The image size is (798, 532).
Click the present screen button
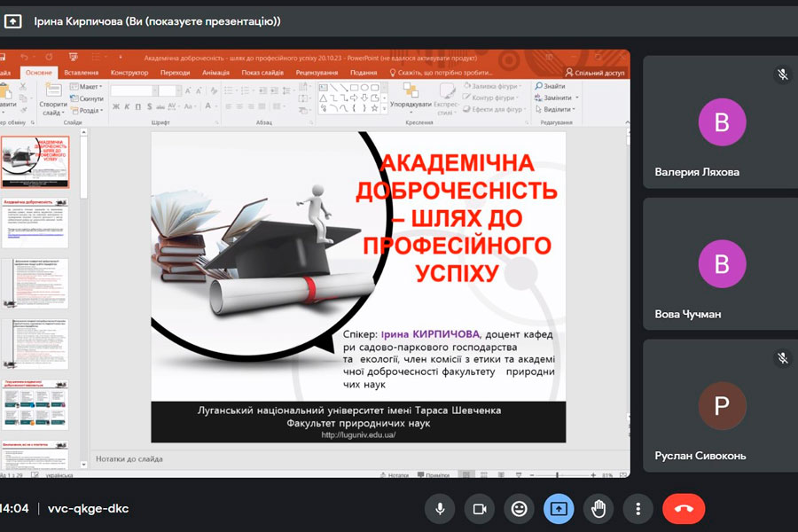559,508
